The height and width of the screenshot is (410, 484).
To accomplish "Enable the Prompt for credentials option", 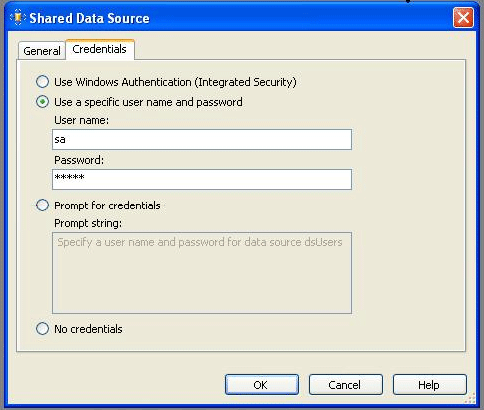I will (x=42, y=205).
